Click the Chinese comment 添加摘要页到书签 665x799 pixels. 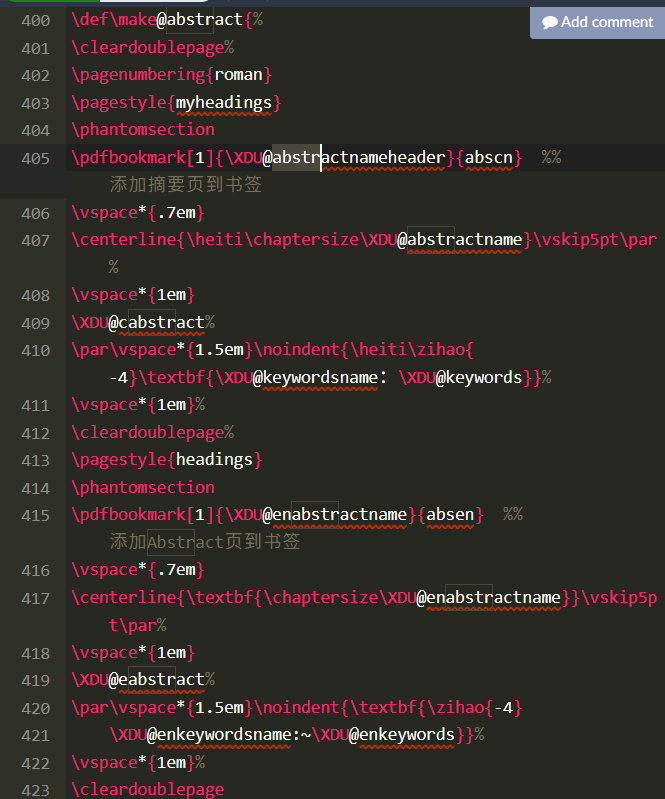(x=185, y=185)
